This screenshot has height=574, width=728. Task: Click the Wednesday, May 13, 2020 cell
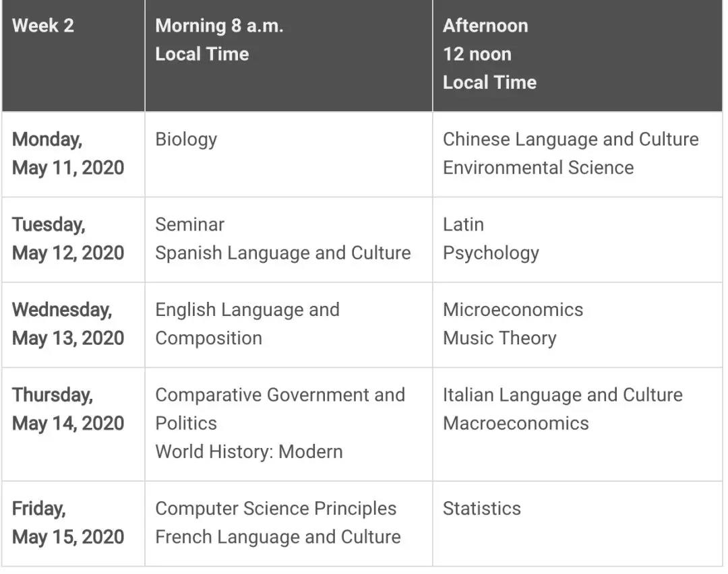tap(68, 323)
